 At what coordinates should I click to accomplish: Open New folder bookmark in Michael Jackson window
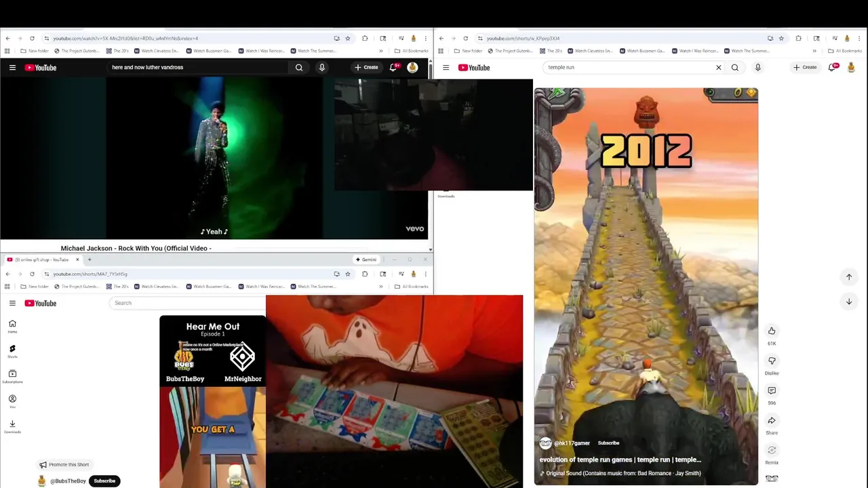point(35,51)
